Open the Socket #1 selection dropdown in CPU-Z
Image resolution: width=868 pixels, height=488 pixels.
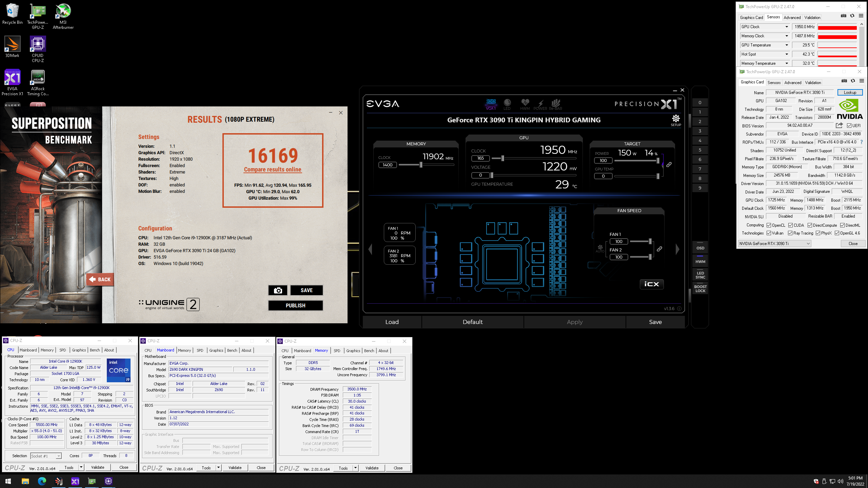[46, 456]
